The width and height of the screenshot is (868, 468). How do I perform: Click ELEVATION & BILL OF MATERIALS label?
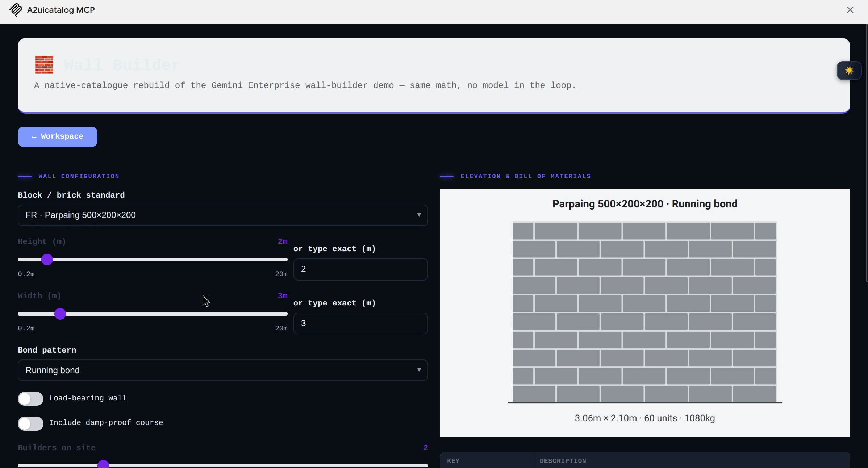click(x=526, y=176)
